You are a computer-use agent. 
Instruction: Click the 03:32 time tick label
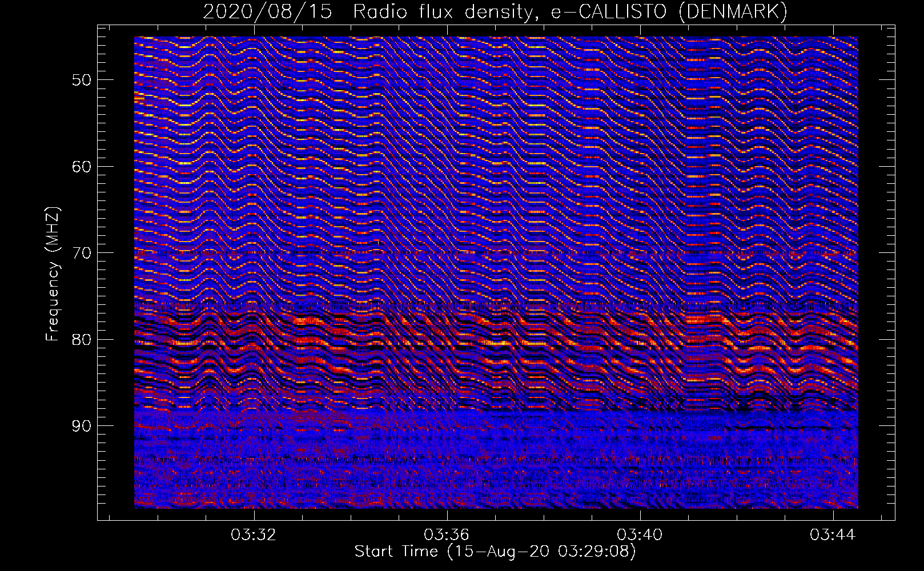pyautogui.click(x=253, y=534)
